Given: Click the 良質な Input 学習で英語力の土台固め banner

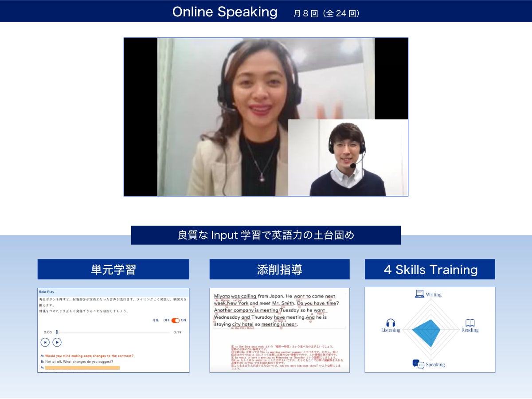Looking at the screenshot, I should [x=266, y=235].
